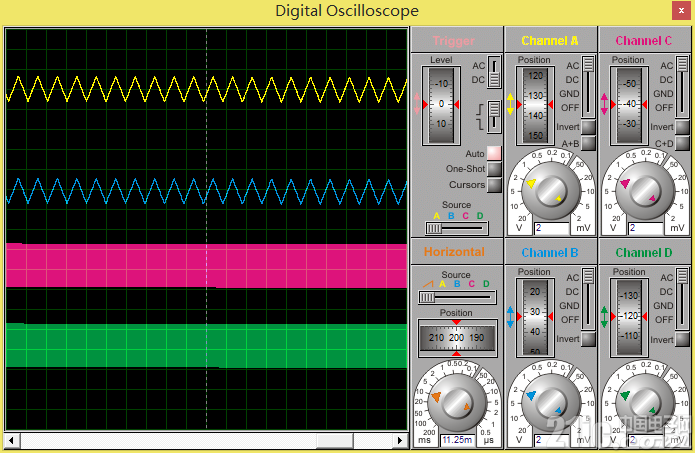Toggle Channel A Invert button
The image size is (695, 453).
588,127
